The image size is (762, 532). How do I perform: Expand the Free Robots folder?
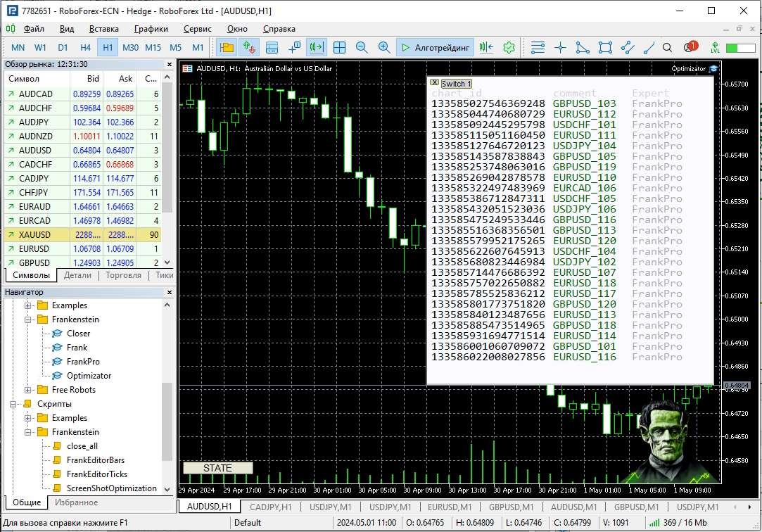(28, 390)
